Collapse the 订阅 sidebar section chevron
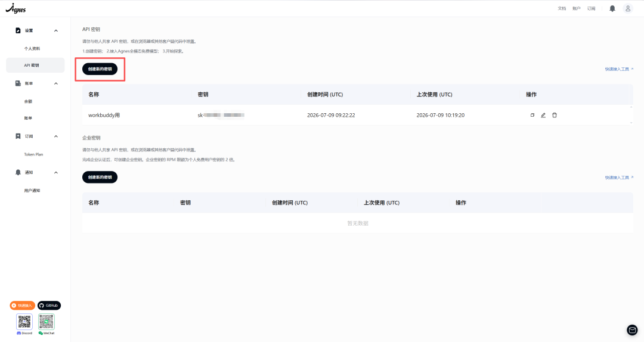644x342 pixels. pyautogui.click(x=56, y=136)
